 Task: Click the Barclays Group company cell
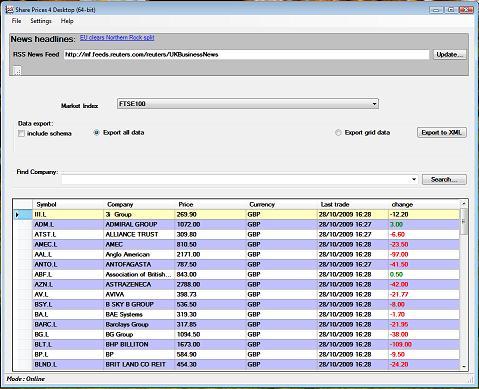click(139, 325)
